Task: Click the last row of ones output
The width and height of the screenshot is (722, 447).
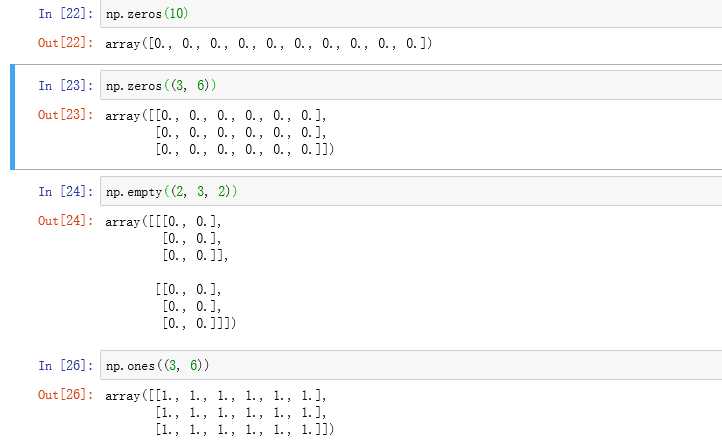Action: 245,430
